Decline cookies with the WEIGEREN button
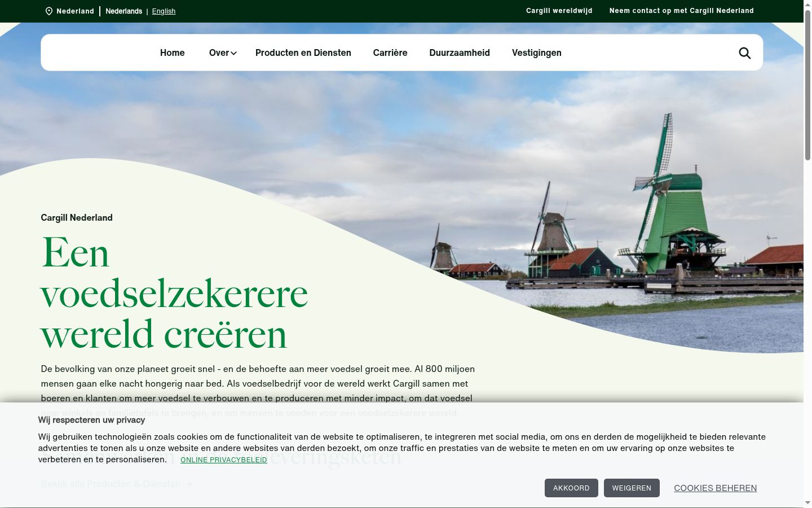The image size is (812, 508). click(x=632, y=488)
